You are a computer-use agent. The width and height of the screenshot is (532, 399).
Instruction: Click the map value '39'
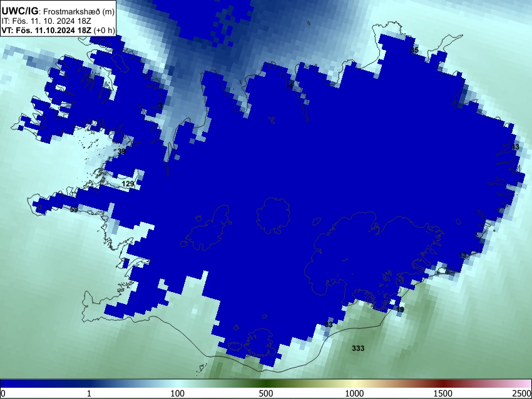[121, 151]
